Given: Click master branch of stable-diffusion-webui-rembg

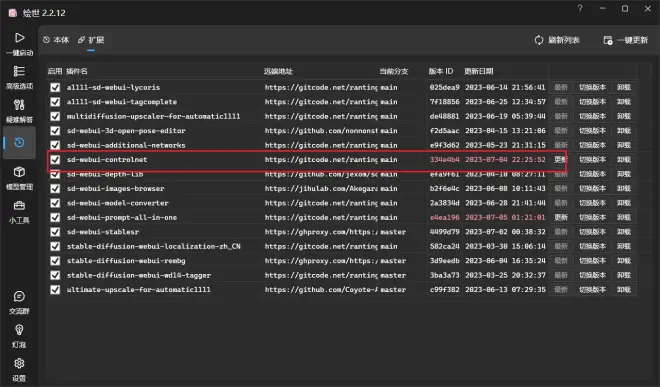Looking at the screenshot, I should [x=393, y=261].
